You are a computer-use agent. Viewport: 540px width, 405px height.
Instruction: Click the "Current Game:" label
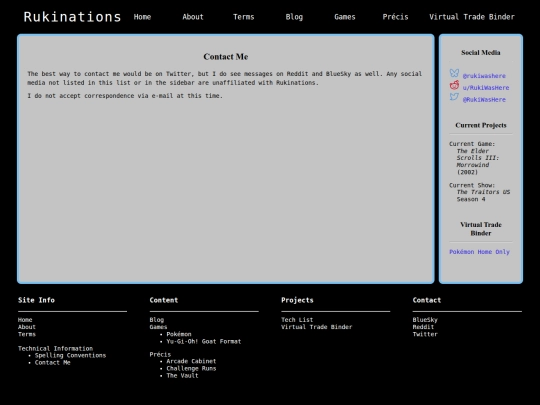pos(472,144)
